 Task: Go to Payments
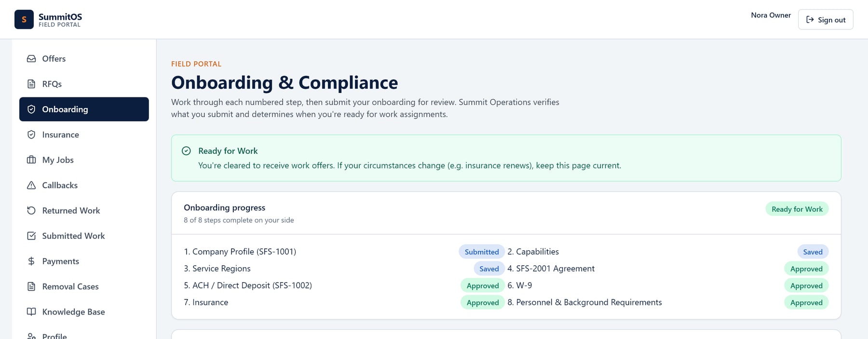click(x=84, y=261)
